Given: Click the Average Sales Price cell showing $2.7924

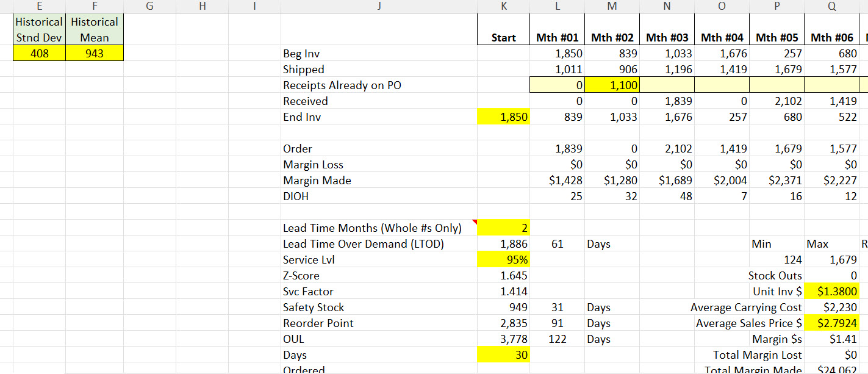Looking at the screenshot, I should pyautogui.click(x=831, y=323).
